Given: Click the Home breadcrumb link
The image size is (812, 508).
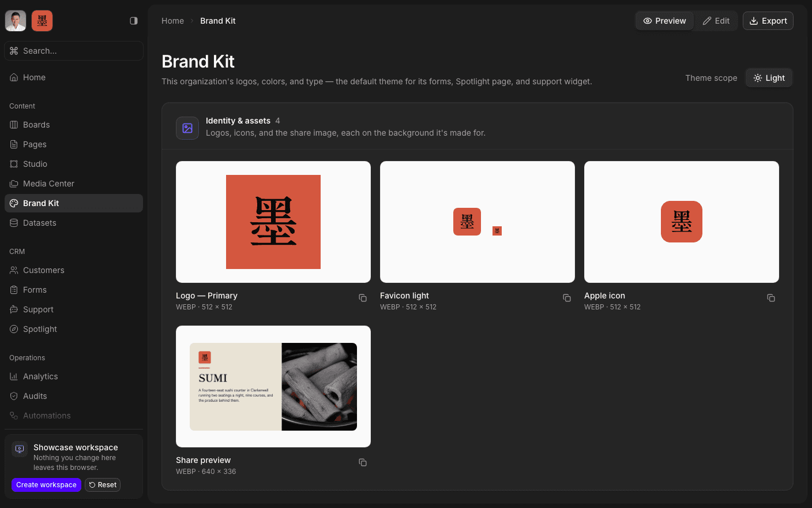Looking at the screenshot, I should [x=172, y=21].
